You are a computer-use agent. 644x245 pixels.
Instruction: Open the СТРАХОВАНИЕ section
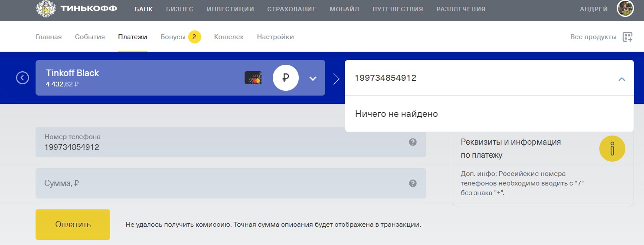(291, 9)
